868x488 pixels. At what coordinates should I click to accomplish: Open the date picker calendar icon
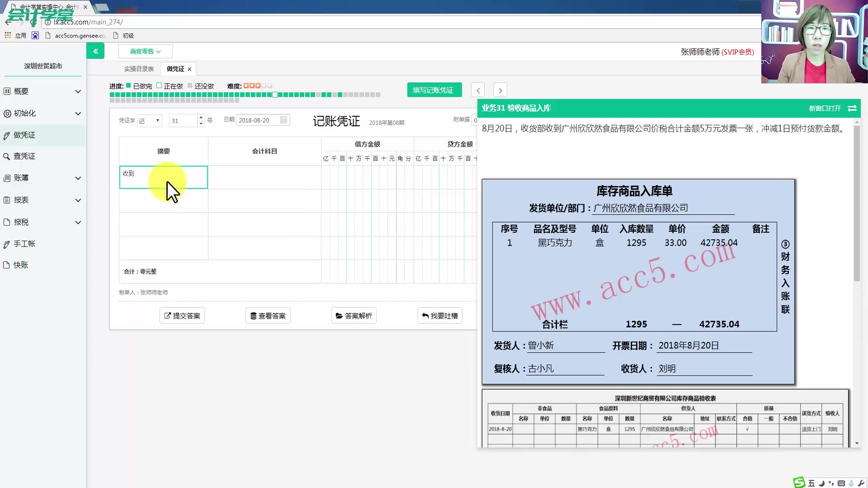(x=283, y=120)
